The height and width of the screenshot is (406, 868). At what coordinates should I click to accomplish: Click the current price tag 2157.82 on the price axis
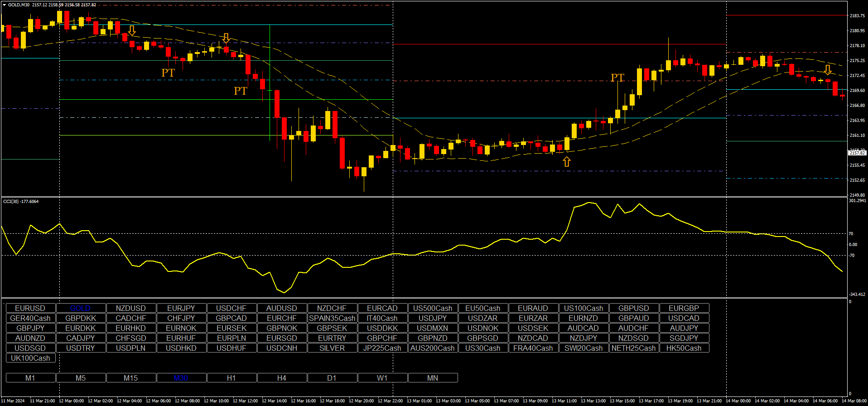coord(857,153)
